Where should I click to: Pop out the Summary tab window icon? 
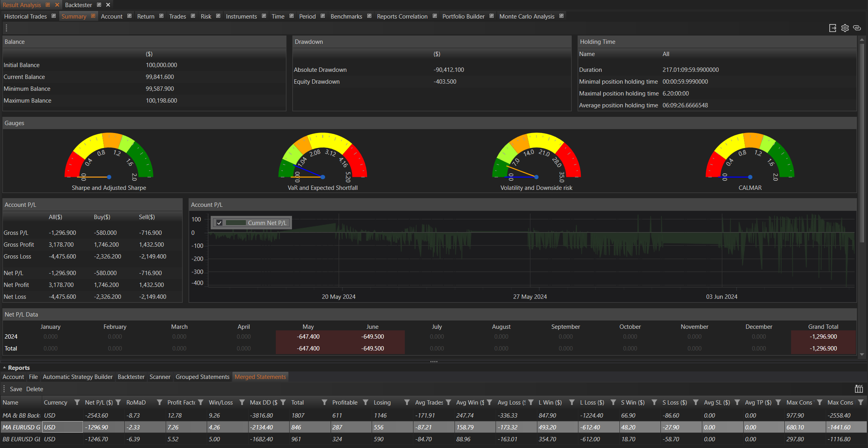(x=93, y=16)
